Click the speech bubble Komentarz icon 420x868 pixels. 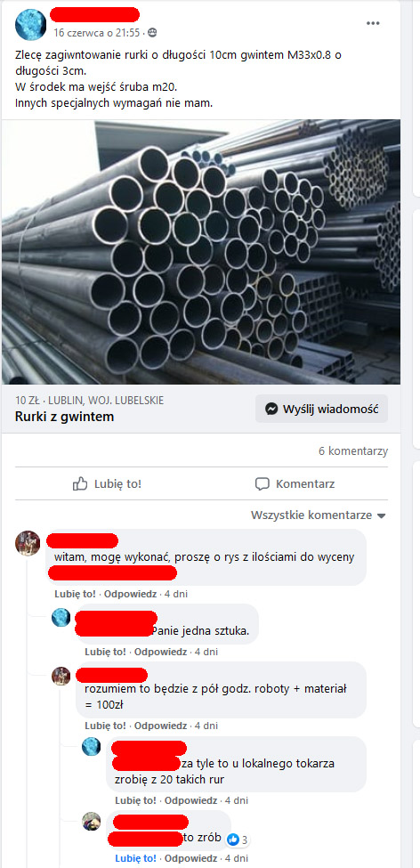coord(262,483)
